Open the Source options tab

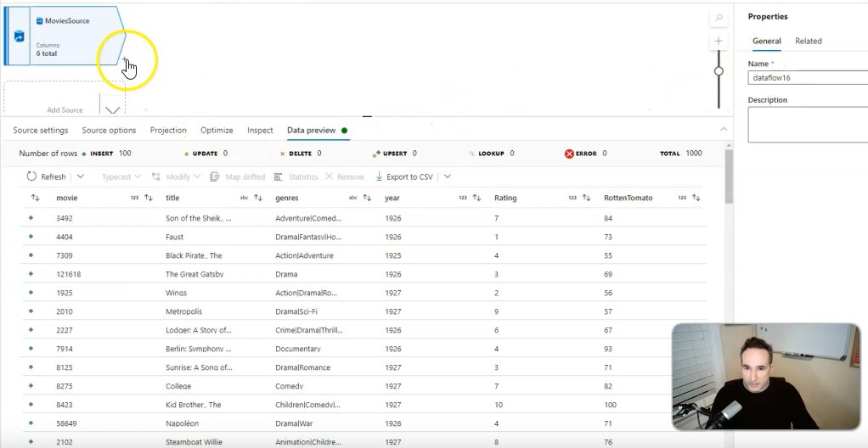109,131
